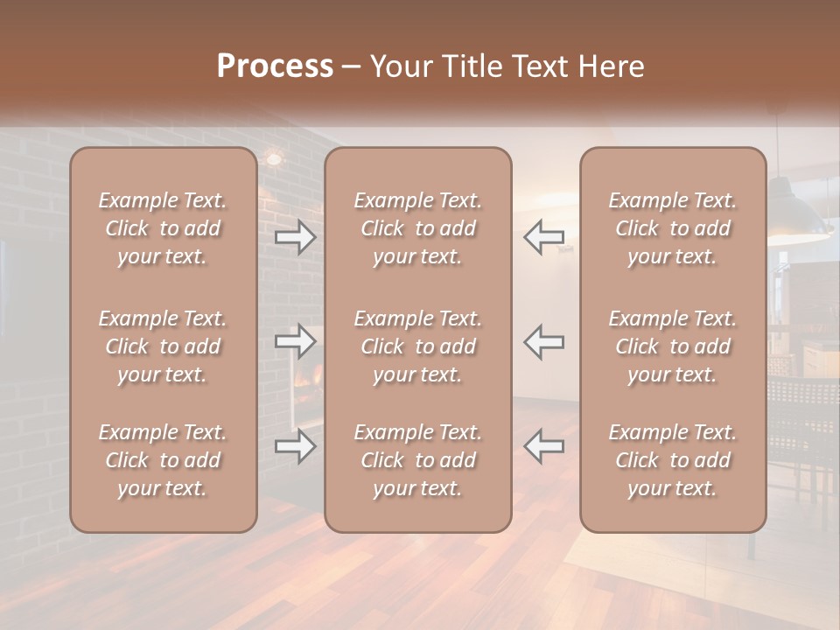Click the top right-pointing arrow icon
The width and height of the screenshot is (840, 630).
tap(295, 237)
